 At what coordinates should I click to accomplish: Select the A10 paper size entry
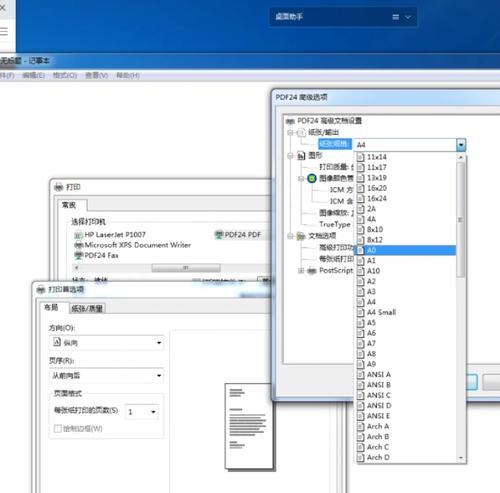point(405,271)
